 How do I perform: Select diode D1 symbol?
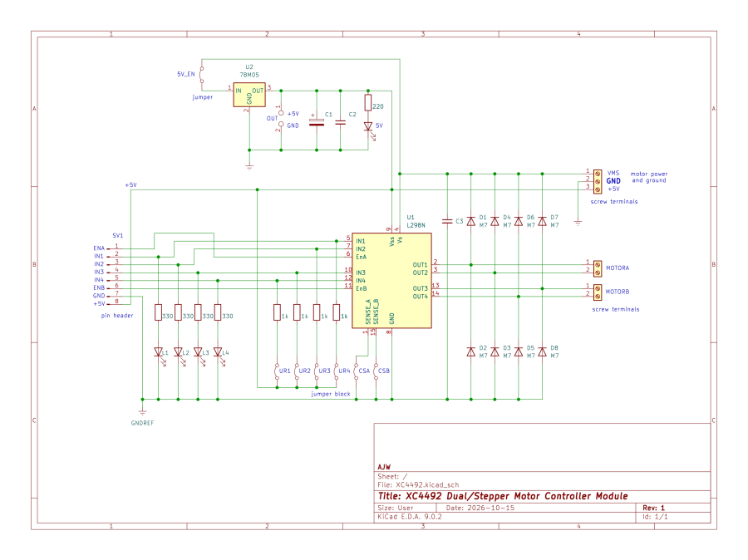[x=471, y=221]
